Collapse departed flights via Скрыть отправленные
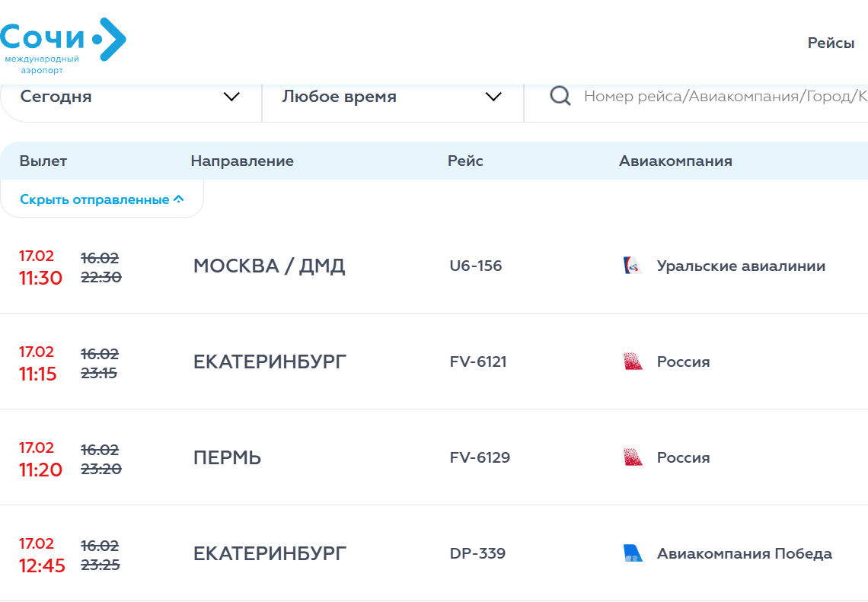 (102, 199)
